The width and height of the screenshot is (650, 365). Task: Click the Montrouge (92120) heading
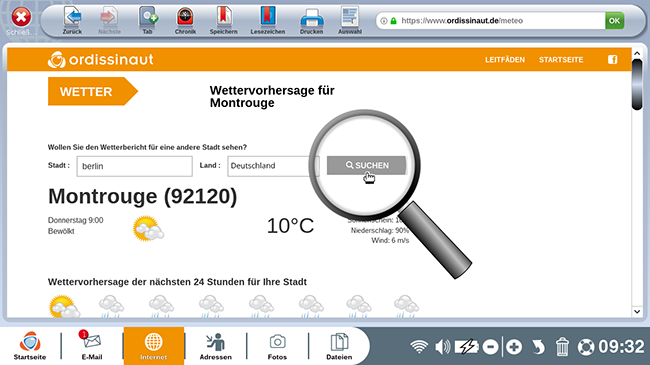point(142,196)
